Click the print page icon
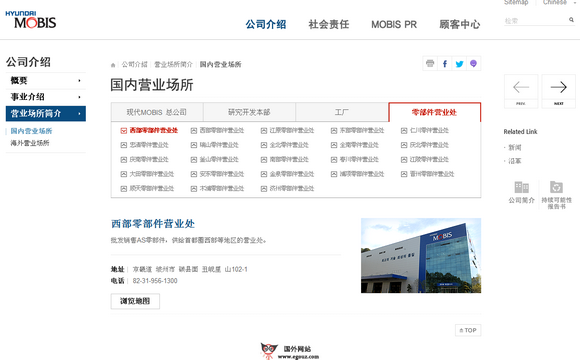The image size is (580, 360). click(x=430, y=64)
